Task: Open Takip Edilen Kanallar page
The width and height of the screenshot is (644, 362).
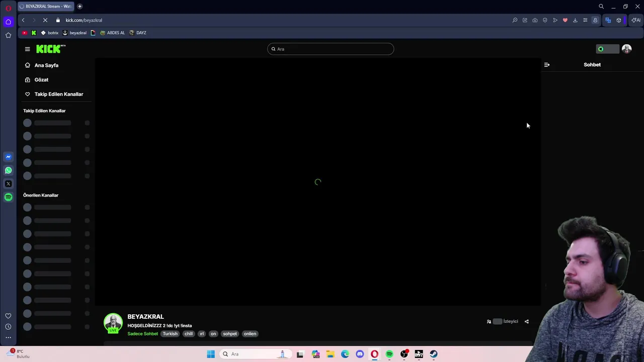Action: 59,94
